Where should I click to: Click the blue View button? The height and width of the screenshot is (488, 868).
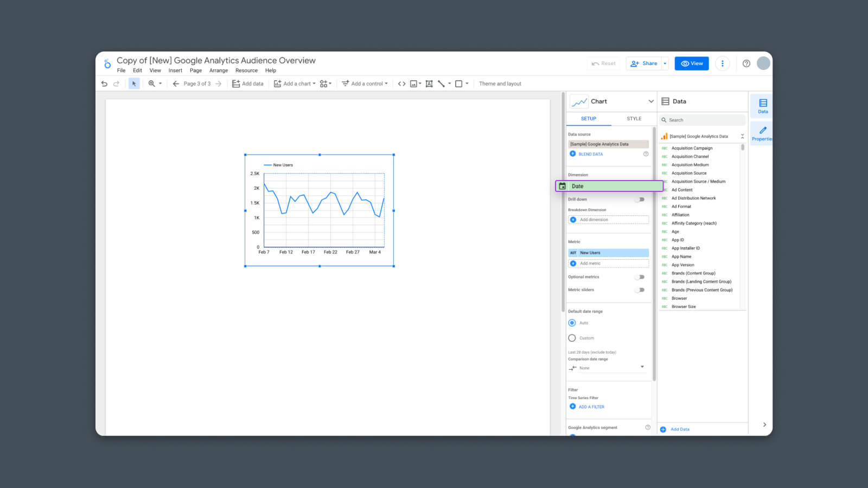tap(691, 63)
